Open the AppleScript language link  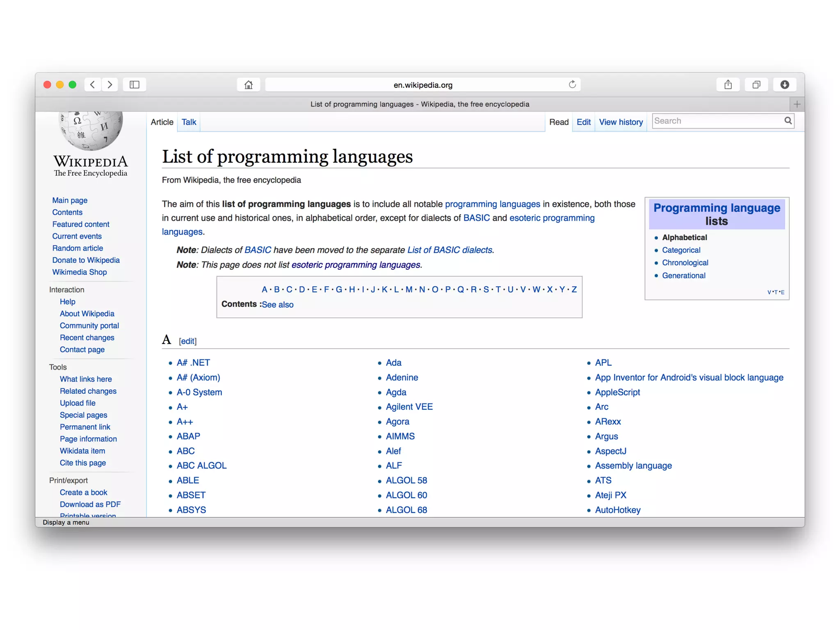tap(617, 392)
